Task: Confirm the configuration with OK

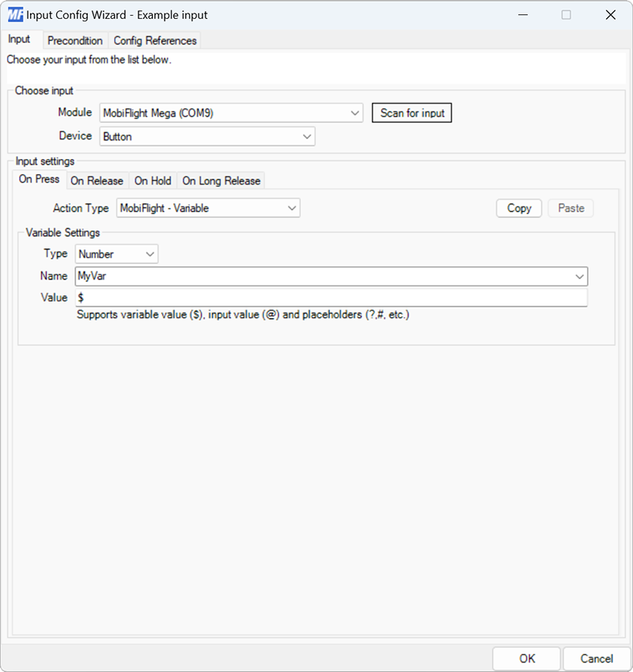Action: [527, 659]
